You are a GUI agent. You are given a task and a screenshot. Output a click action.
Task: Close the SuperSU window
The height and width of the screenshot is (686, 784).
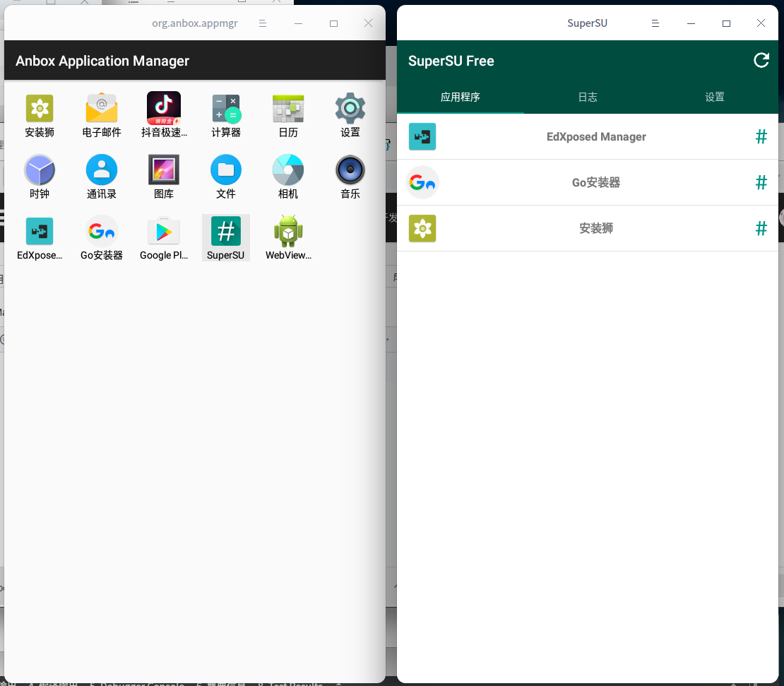[x=761, y=23]
